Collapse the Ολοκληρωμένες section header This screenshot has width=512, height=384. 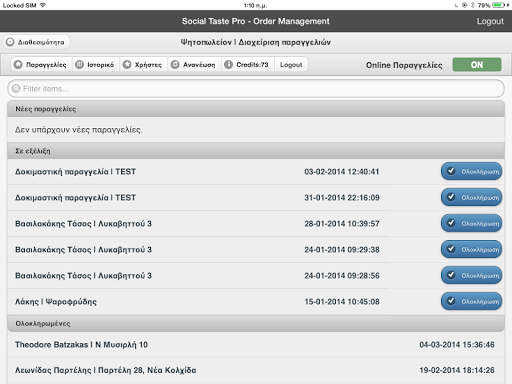coord(256,324)
